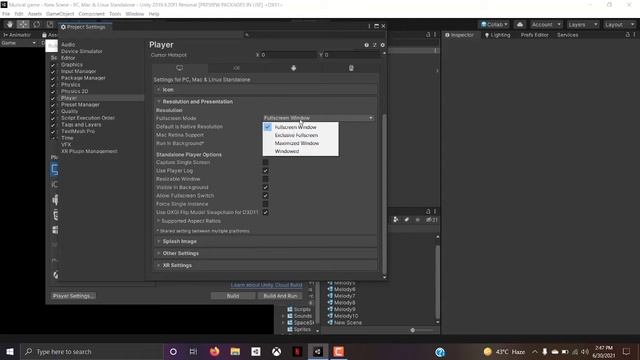
Task: Open Xbox app from the taskbar
Action: click(x=276, y=351)
